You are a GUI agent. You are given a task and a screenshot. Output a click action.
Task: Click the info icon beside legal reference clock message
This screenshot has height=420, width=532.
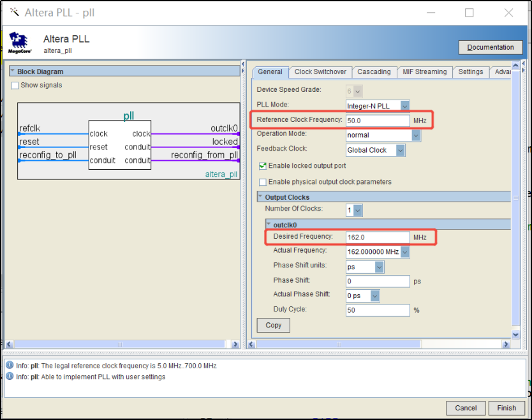click(10, 365)
